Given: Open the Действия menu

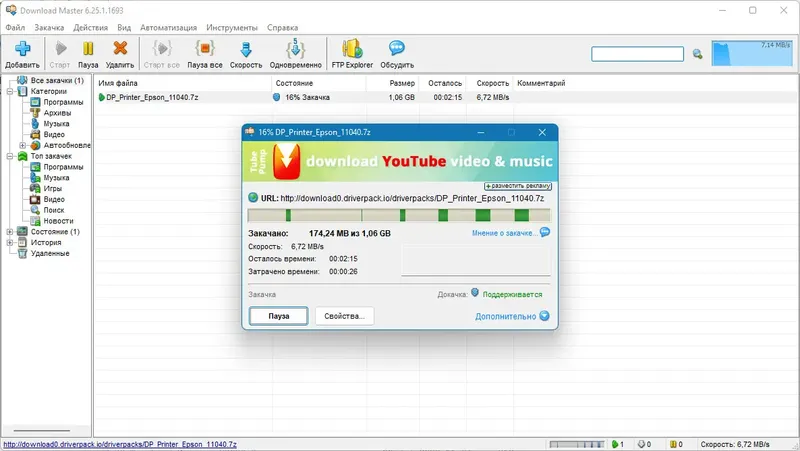Looking at the screenshot, I should pyautogui.click(x=90, y=28).
